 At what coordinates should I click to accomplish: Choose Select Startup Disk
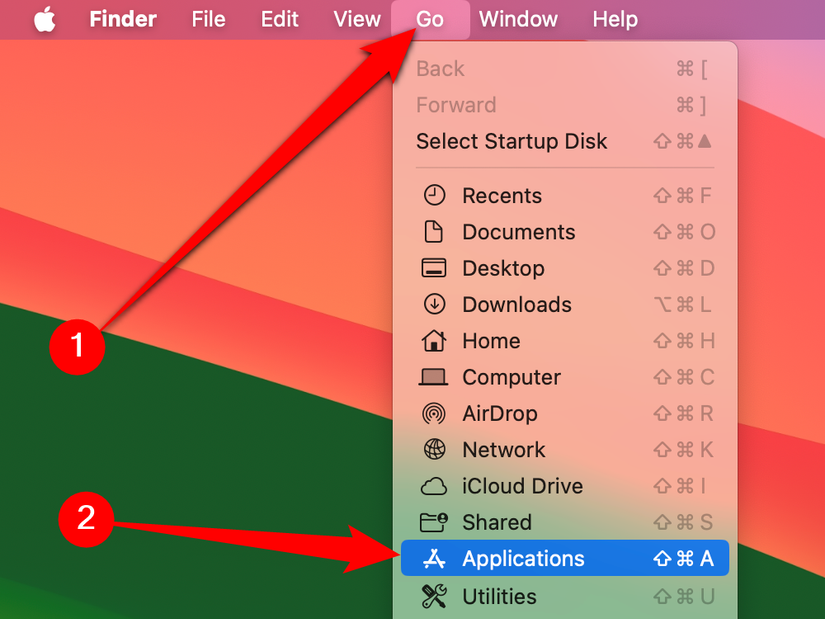click(x=511, y=141)
